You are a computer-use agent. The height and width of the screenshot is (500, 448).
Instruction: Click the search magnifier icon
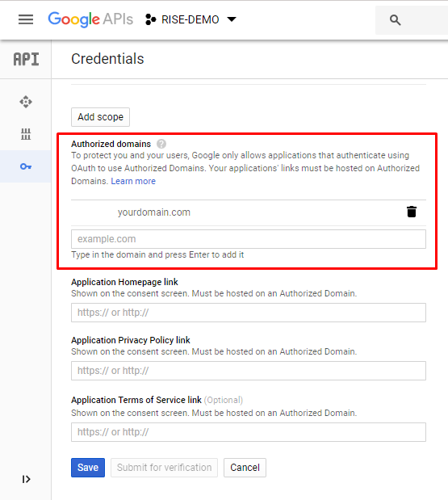395,19
